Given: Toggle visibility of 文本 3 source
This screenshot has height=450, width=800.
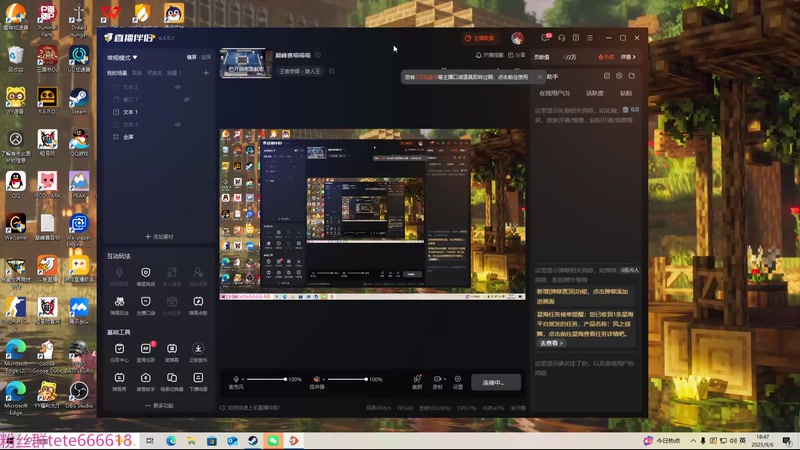Looking at the screenshot, I should pos(178,124).
